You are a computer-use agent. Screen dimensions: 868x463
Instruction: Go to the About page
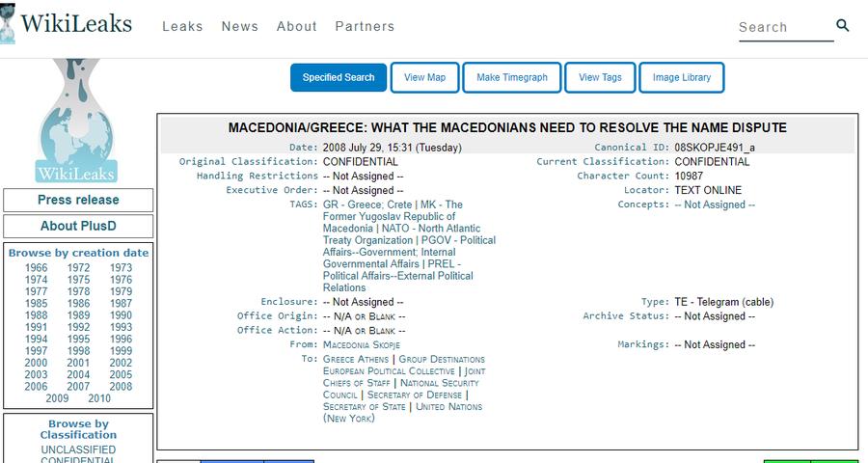pyautogui.click(x=297, y=26)
